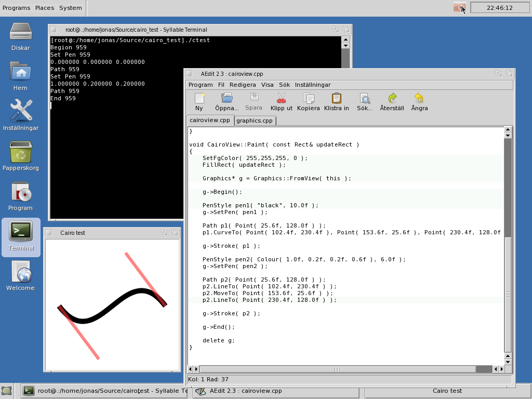This screenshot has height=399, width=532.
Task: Click the Ny (new file) toolbar icon
Action: point(199,98)
